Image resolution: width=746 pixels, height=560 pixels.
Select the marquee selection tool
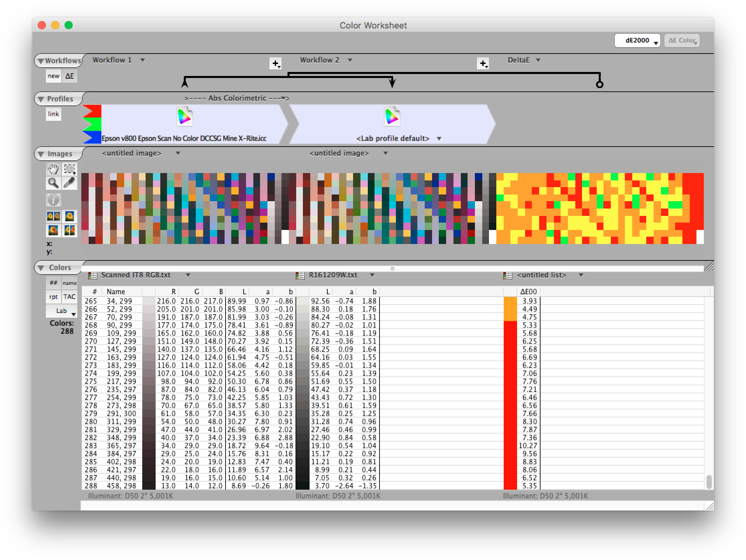[70, 168]
